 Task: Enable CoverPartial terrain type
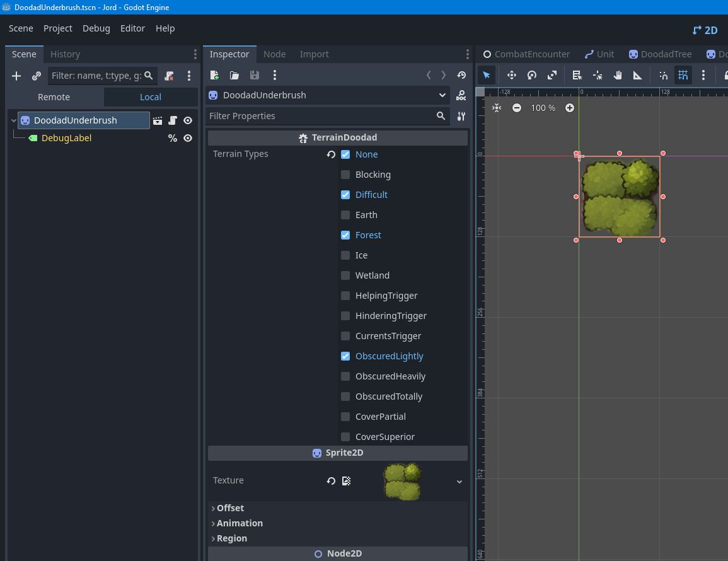[345, 417]
